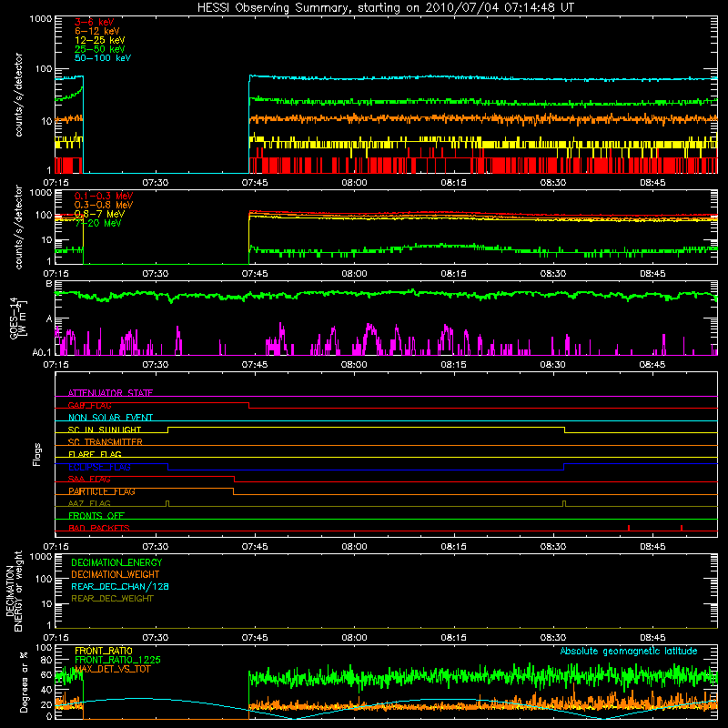Click the '07:45' tick under the decimation panel
Viewport: 728px width, 728px height.
pos(255,638)
